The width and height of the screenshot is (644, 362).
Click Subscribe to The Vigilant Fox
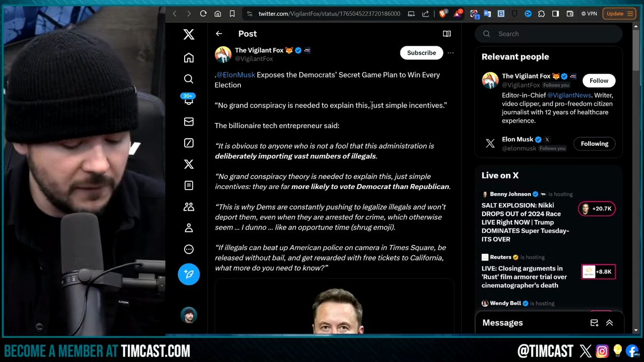[421, 53]
